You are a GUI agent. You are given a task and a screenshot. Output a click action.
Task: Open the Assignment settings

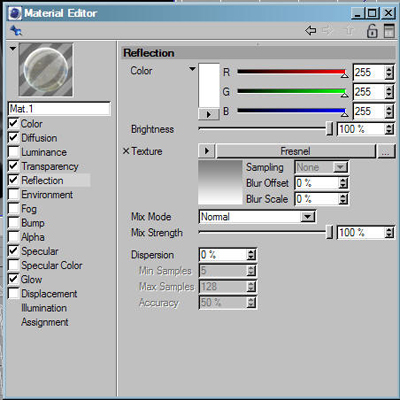(x=45, y=322)
